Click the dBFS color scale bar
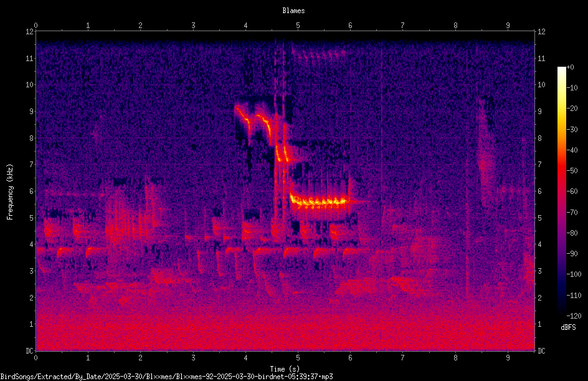The width and height of the screenshot is (588, 381). tap(561, 191)
